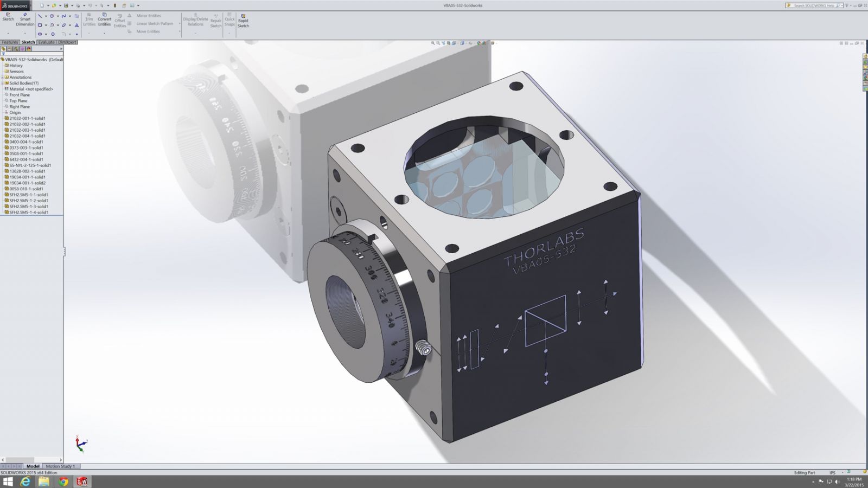Select the Polygon sketch tool

[53, 34]
